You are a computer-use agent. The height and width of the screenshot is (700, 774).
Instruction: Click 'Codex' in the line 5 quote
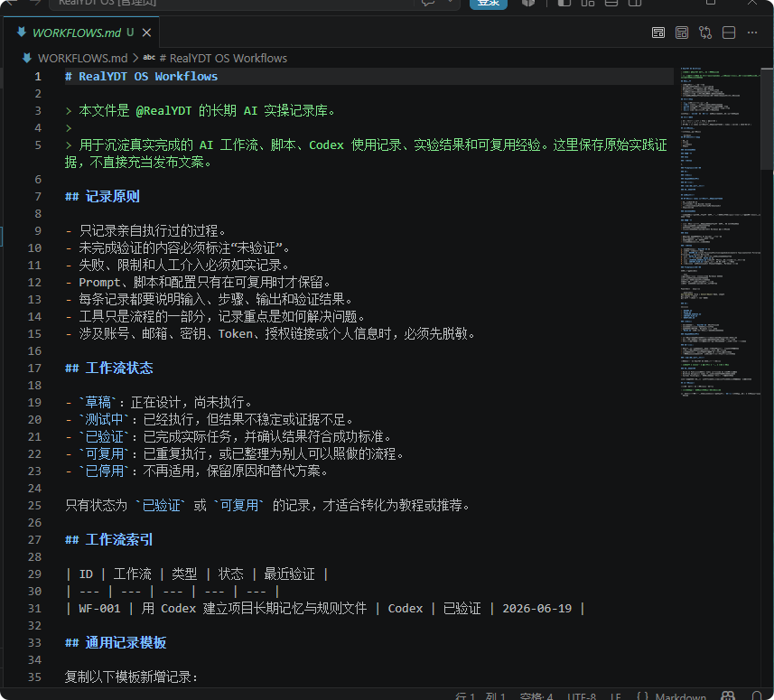click(326, 145)
